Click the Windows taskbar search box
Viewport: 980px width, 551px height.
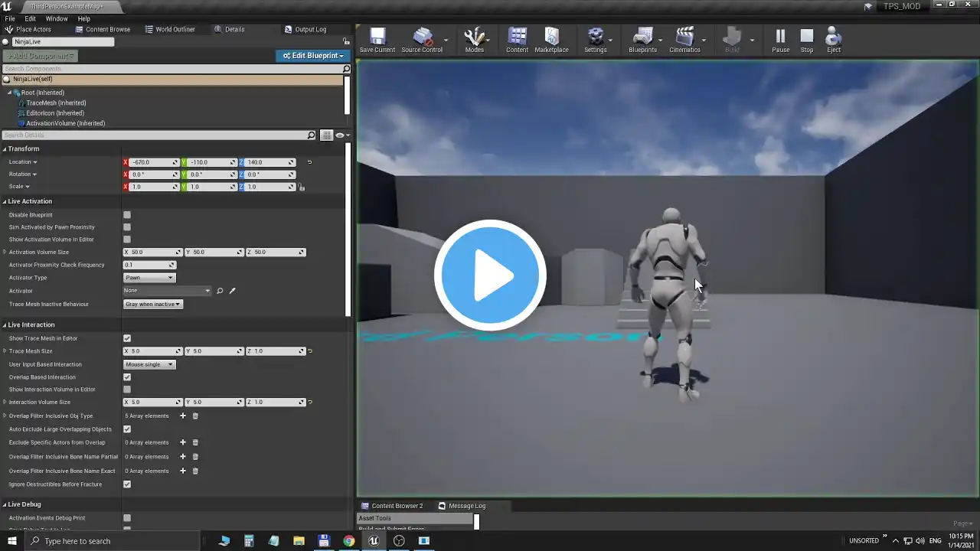(x=115, y=541)
